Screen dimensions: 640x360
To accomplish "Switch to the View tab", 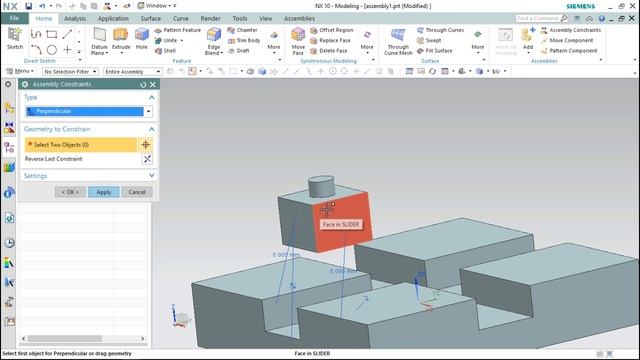I will (265, 19).
